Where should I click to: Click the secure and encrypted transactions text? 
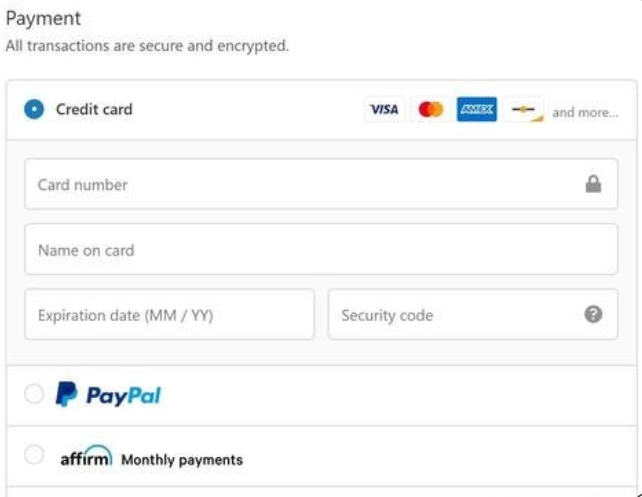(x=147, y=45)
